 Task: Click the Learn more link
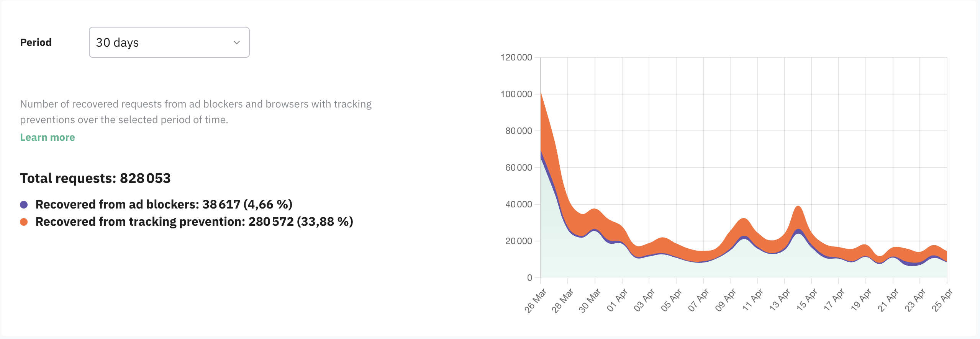[48, 137]
